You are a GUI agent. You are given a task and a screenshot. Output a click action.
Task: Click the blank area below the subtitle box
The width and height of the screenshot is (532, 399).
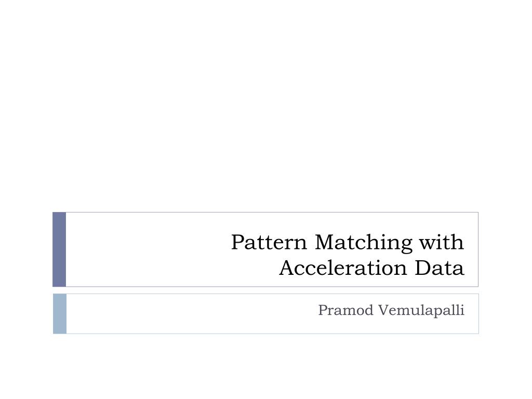click(x=266, y=366)
